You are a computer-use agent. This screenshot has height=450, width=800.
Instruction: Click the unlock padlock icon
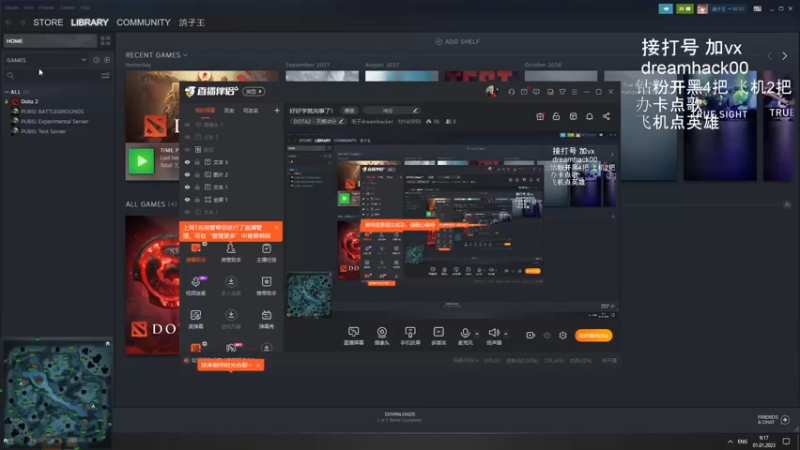click(x=556, y=116)
